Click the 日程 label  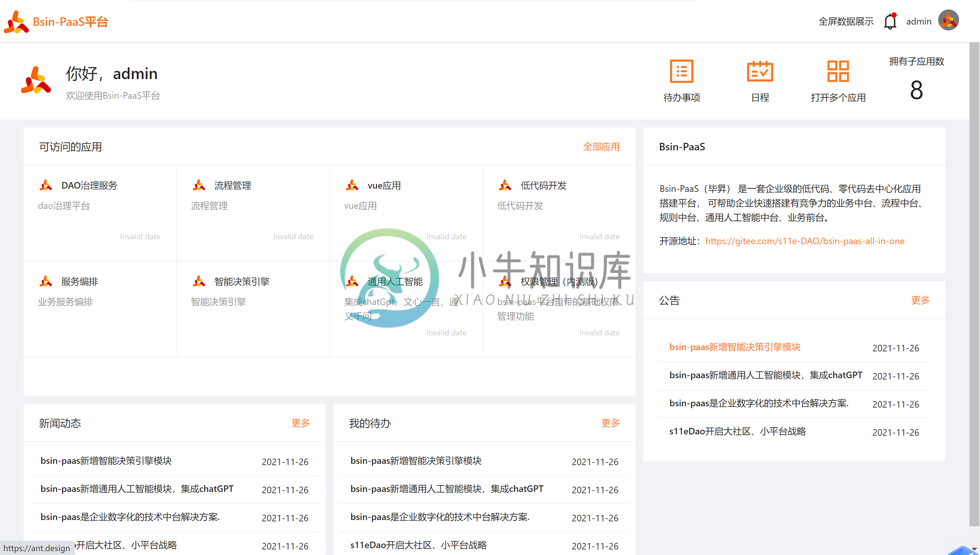760,98
